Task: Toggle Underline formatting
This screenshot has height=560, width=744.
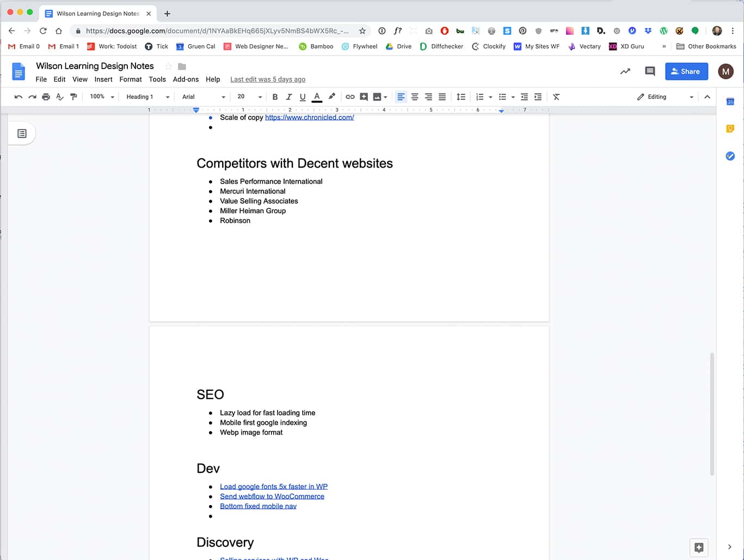Action: pos(303,97)
